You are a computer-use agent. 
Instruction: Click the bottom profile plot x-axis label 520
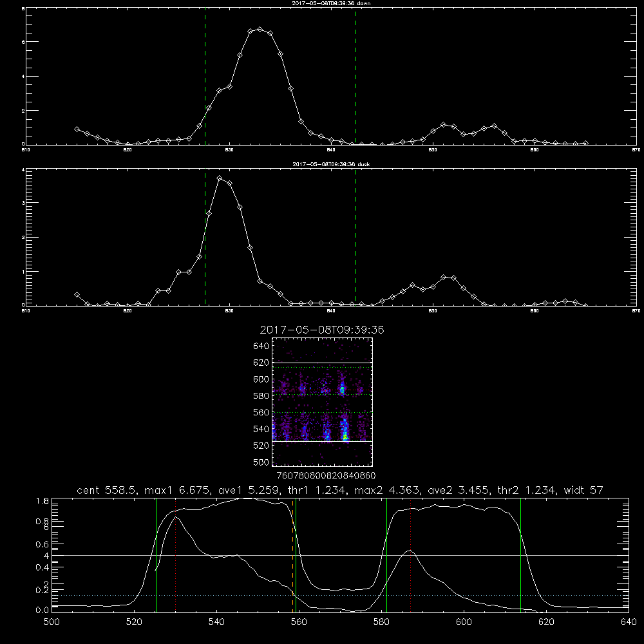[134, 622]
